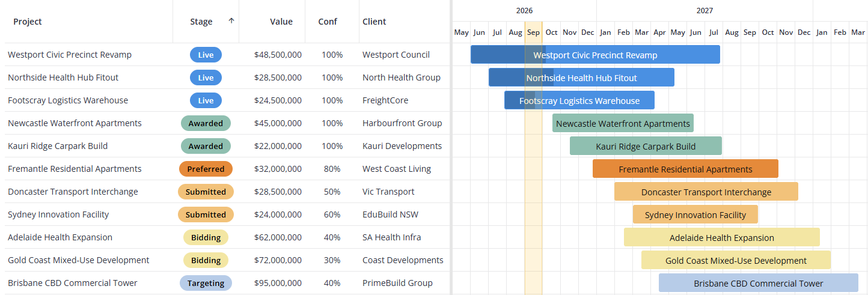Click the sort arrow beside Stage header
Screen dimensions: 868x295
pyautogui.click(x=231, y=21)
